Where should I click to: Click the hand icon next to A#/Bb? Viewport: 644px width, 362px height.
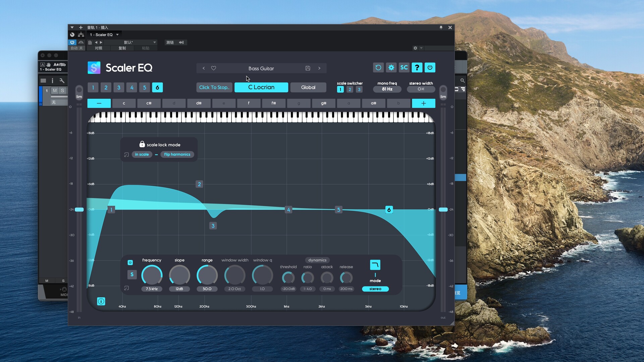point(48,65)
